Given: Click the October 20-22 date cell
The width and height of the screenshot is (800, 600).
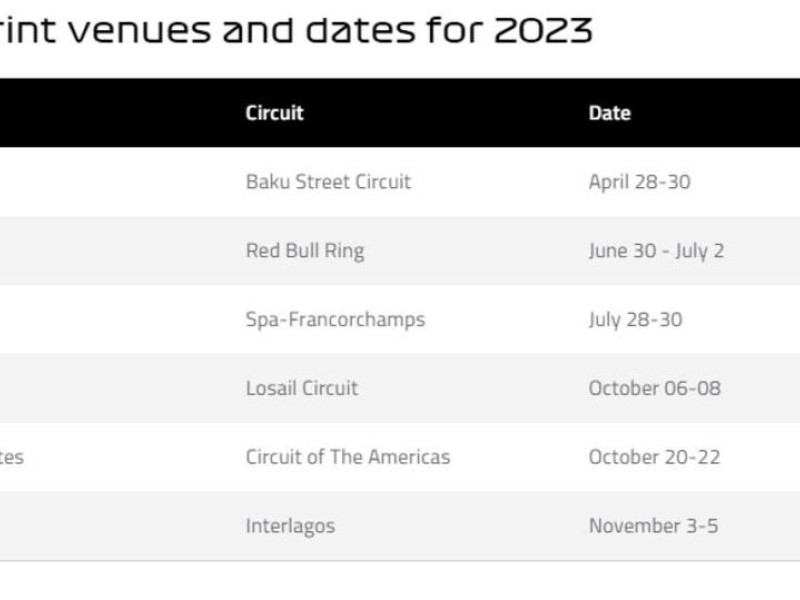Looking at the screenshot, I should click(x=653, y=457).
